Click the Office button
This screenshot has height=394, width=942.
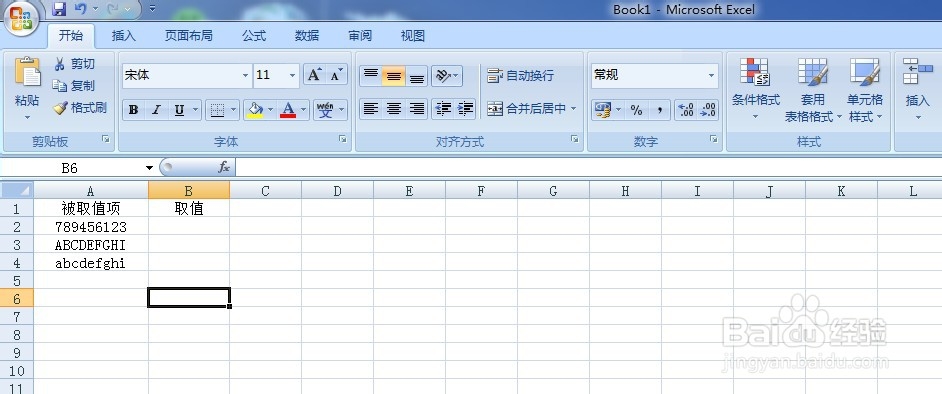click(22, 20)
